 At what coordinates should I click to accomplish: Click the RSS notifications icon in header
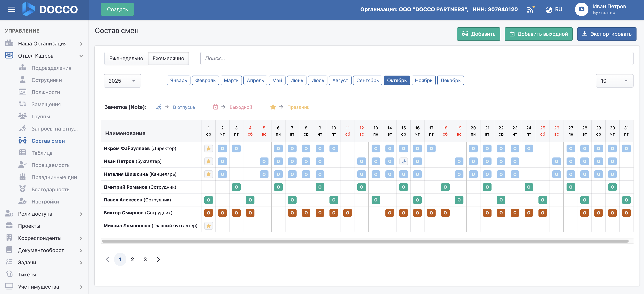point(530,10)
